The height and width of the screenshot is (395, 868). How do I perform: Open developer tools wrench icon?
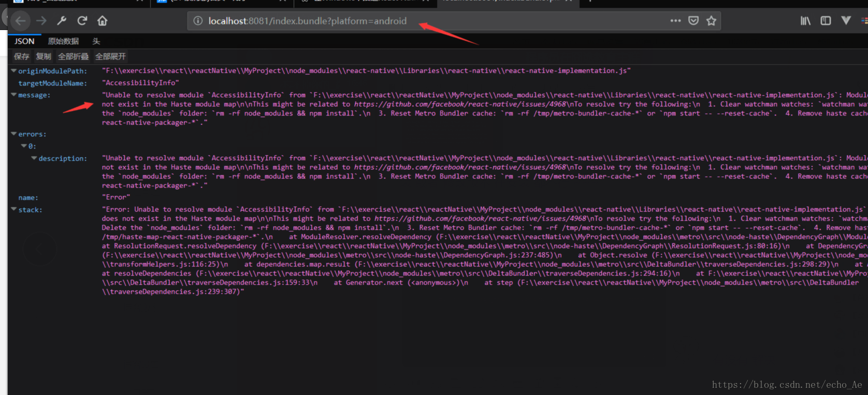tap(62, 21)
